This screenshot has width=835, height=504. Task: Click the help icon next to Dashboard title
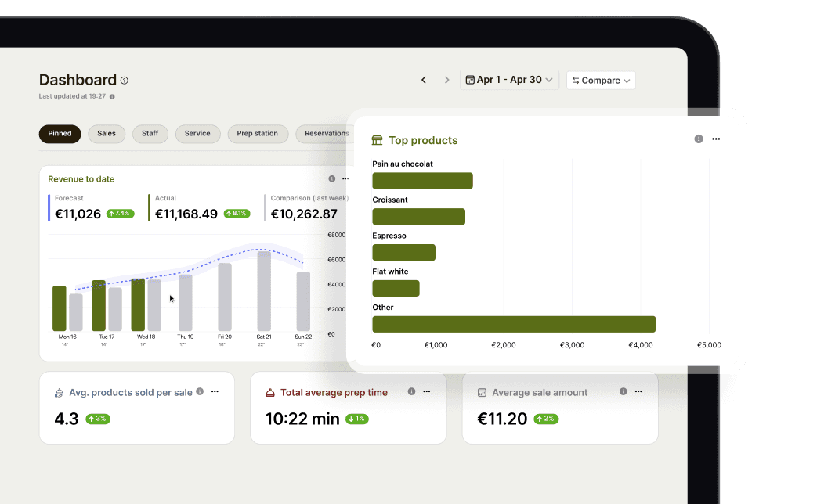(124, 81)
